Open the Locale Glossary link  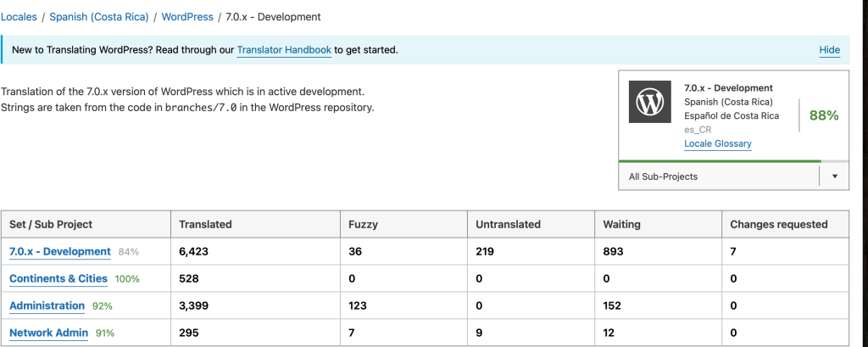pyautogui.click(x=717, y=143)
